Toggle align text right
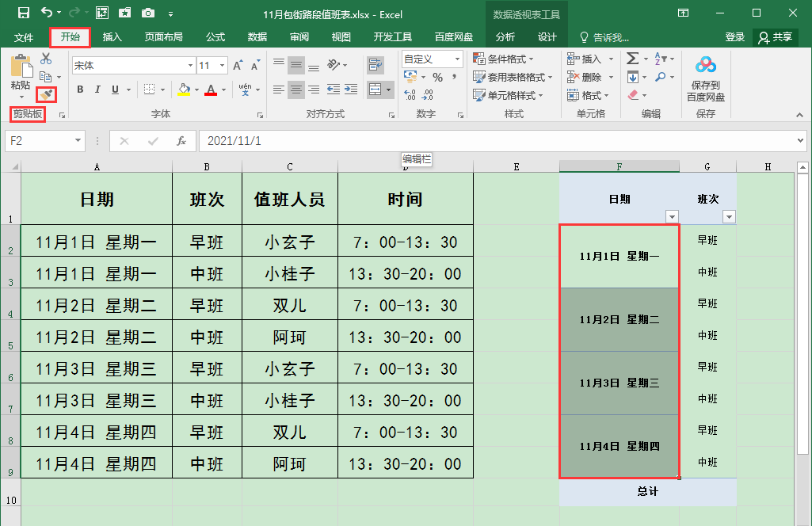The height and width of the screenshot is (526, 812). pyautogui.click(x=314, y=90)
